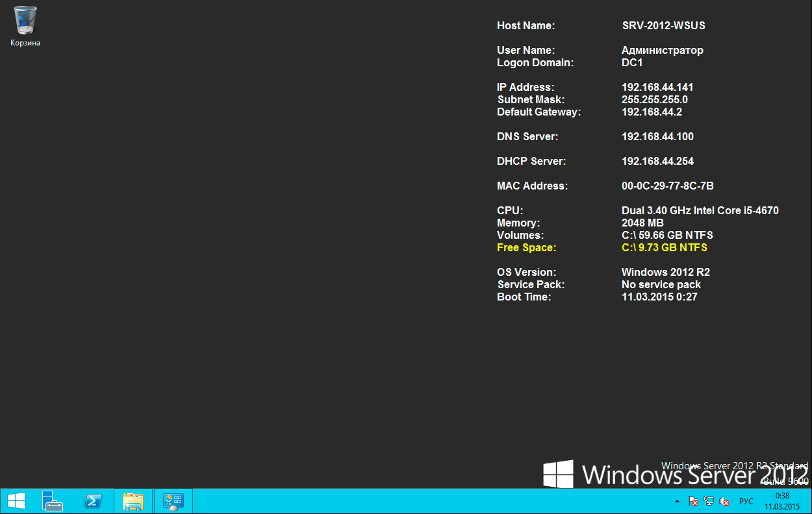Switch to Control Panel taskbar window

pos(173,501)
